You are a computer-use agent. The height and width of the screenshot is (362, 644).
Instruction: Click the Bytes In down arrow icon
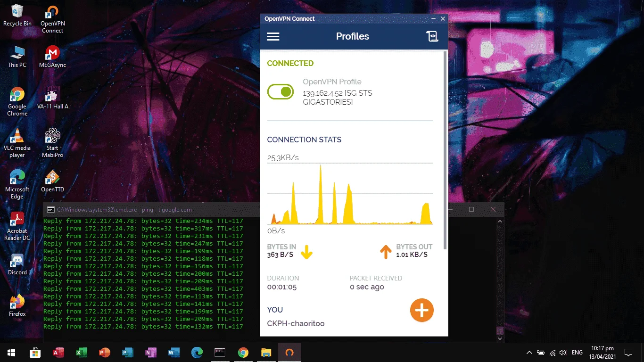pos(306,253)
